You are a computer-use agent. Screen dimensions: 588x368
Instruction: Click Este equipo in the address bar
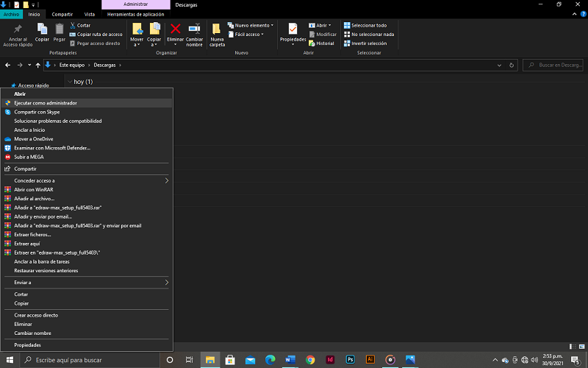pyautogui.click(x=72, y=65)
